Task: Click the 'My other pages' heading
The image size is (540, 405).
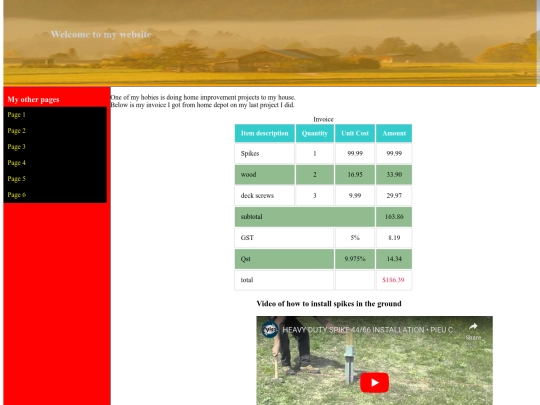Action: 33,100
